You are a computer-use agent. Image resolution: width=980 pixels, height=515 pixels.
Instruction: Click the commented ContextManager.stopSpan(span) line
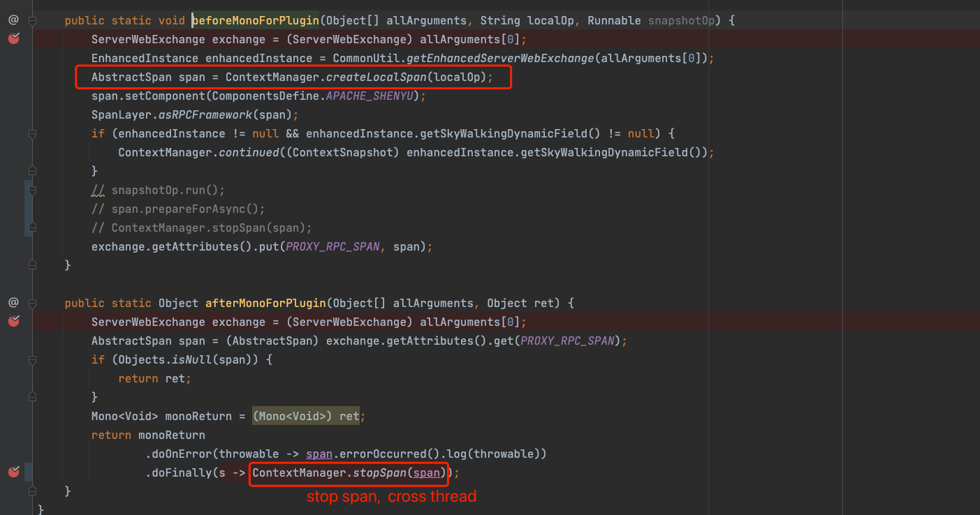[x=202, y=227]
